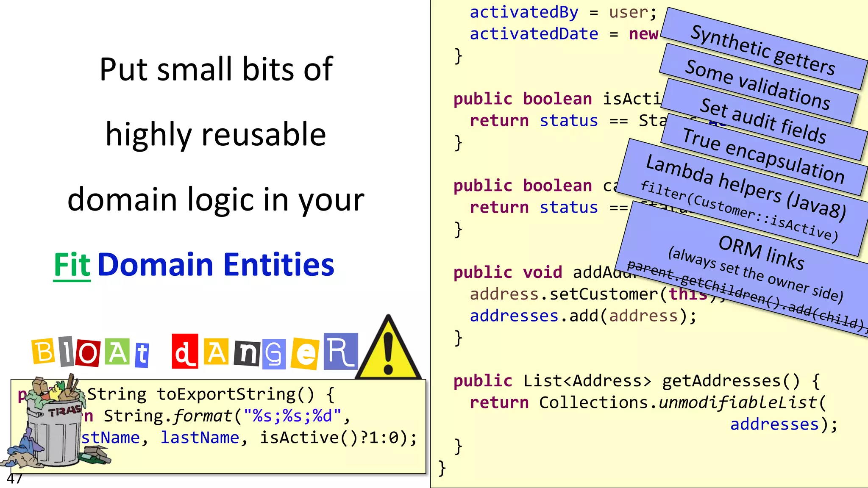Click 'activatedDate = new' code line

pyautogui.click(x=564, y=34)
